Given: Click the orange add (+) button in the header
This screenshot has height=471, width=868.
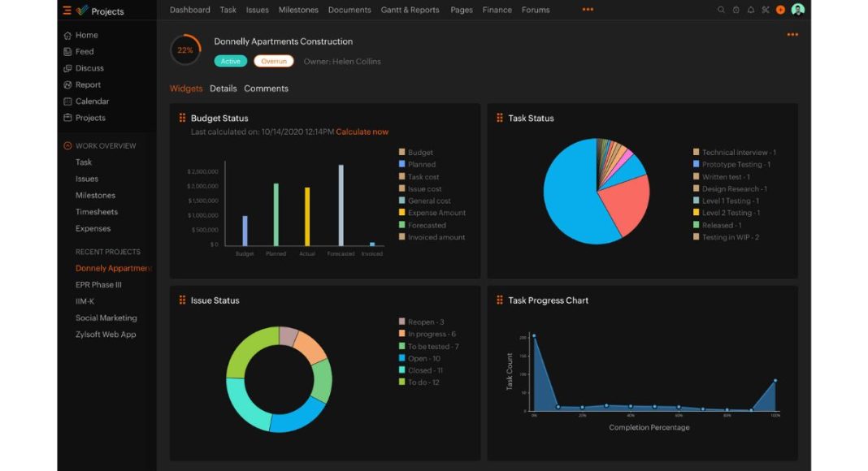Looking at the screenshot, I should [780, 10].
